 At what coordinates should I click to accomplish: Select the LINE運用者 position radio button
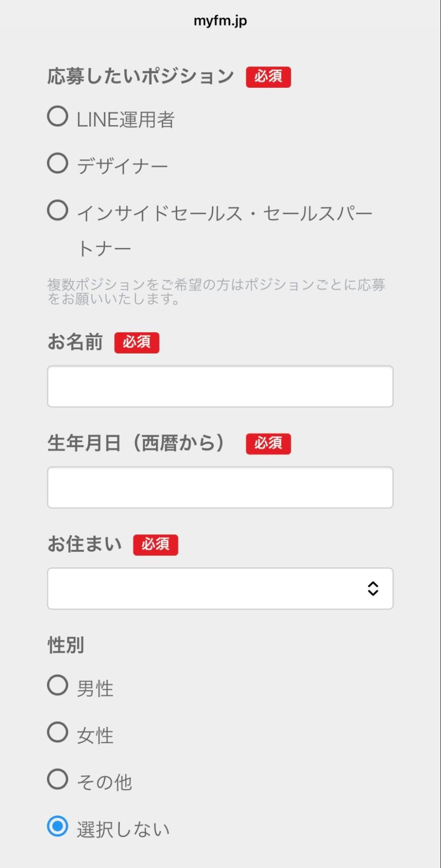coord(58,116)
